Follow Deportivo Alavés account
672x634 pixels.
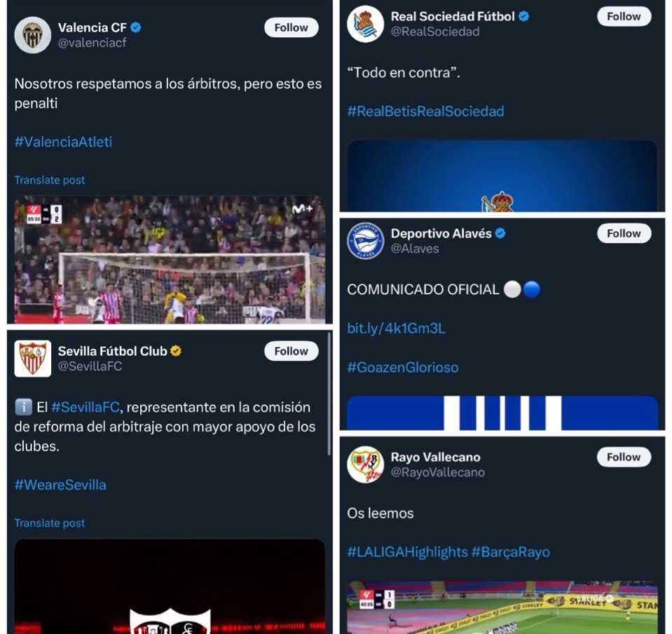pos(624,233)
